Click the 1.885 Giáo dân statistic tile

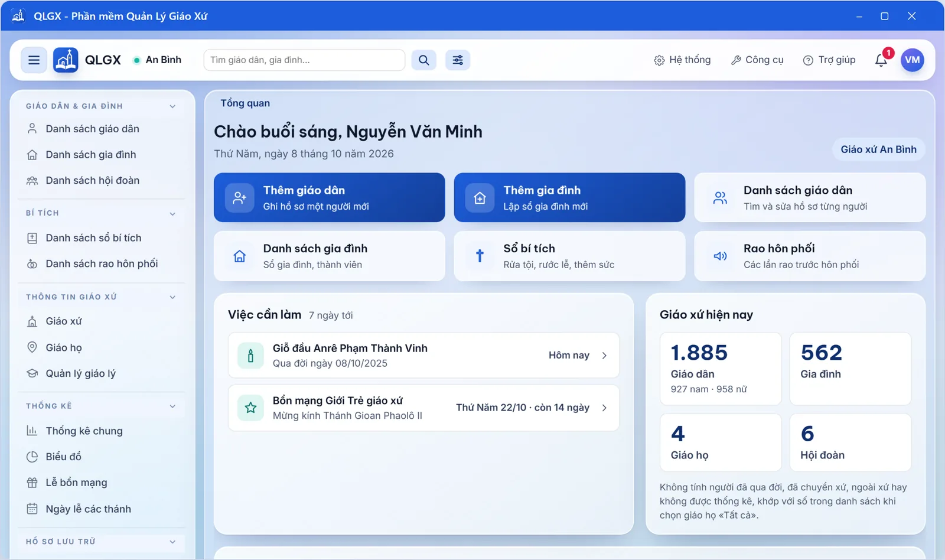(x=721, y=369)
